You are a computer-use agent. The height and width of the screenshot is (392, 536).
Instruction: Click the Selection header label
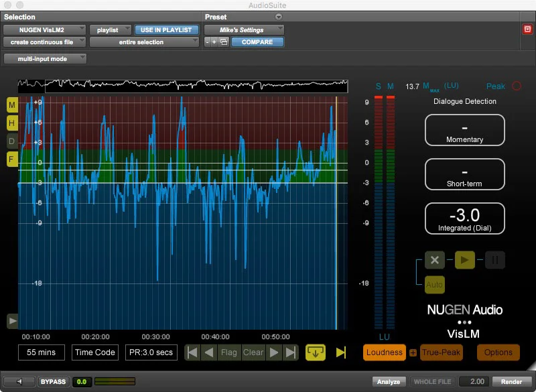(x=19, y=17)
